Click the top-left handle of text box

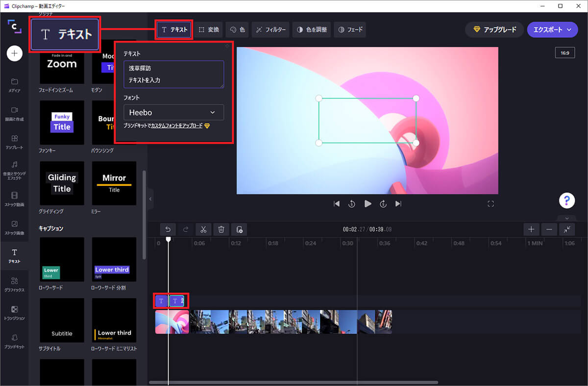318,99
